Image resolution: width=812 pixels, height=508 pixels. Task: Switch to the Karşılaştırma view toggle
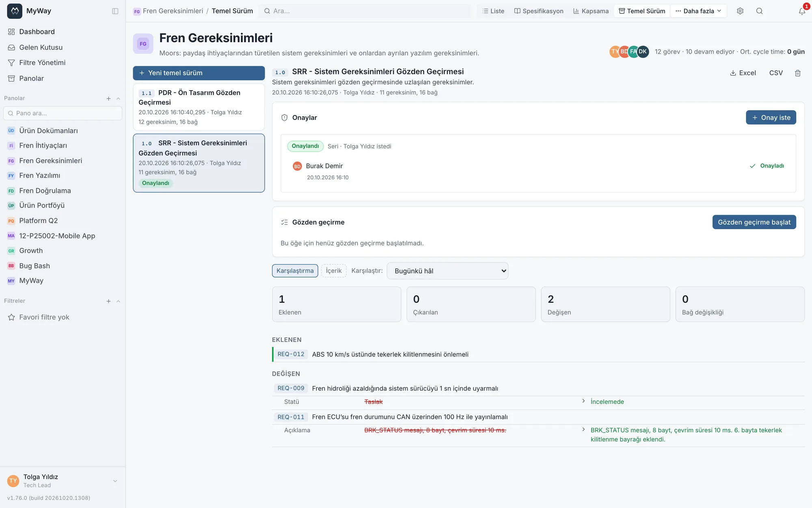295,271
